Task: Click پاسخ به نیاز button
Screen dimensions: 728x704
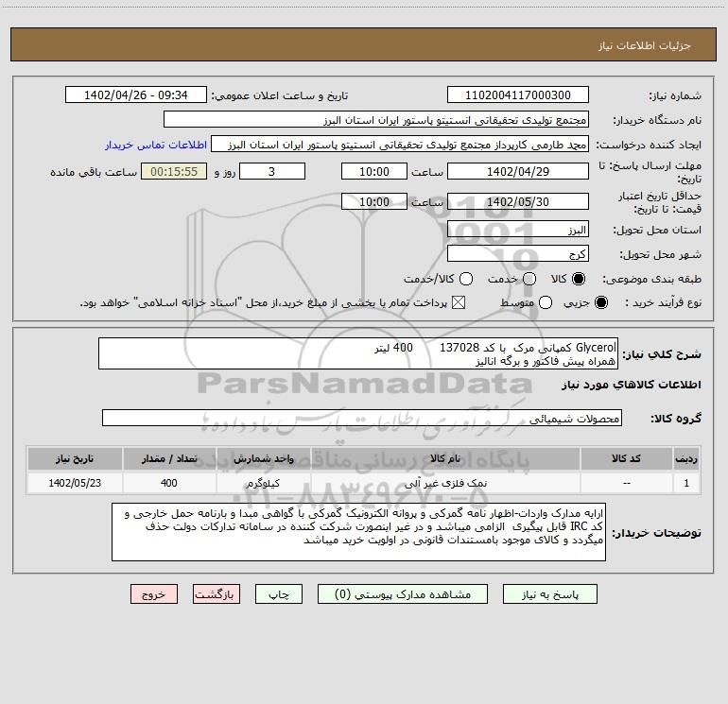Action: (550, 594)
